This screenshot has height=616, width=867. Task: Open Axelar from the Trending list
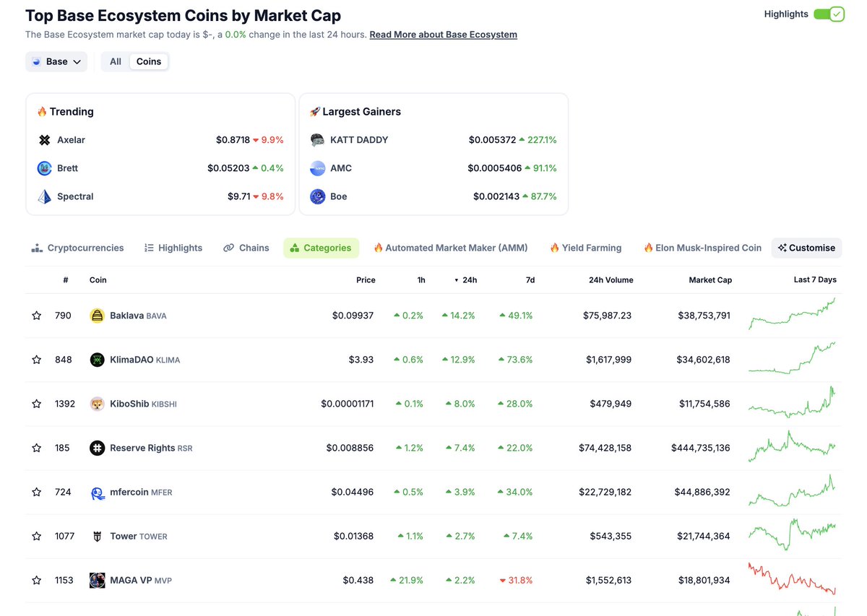[71, 140]
